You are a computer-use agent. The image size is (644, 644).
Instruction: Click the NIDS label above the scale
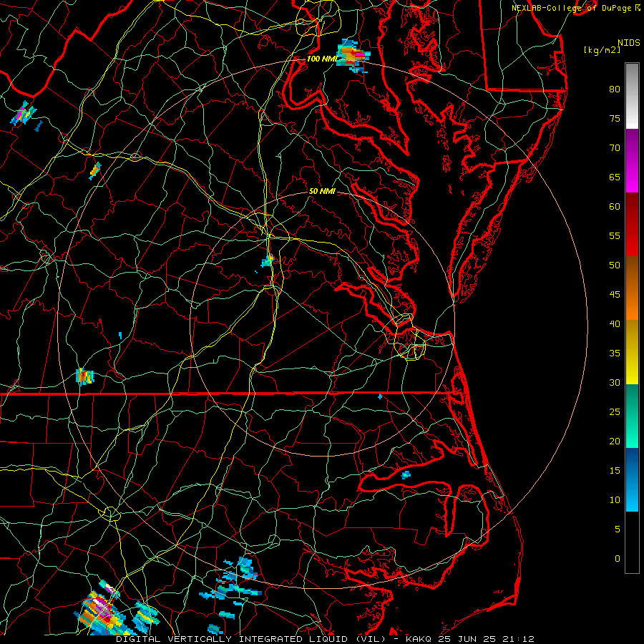628,42
